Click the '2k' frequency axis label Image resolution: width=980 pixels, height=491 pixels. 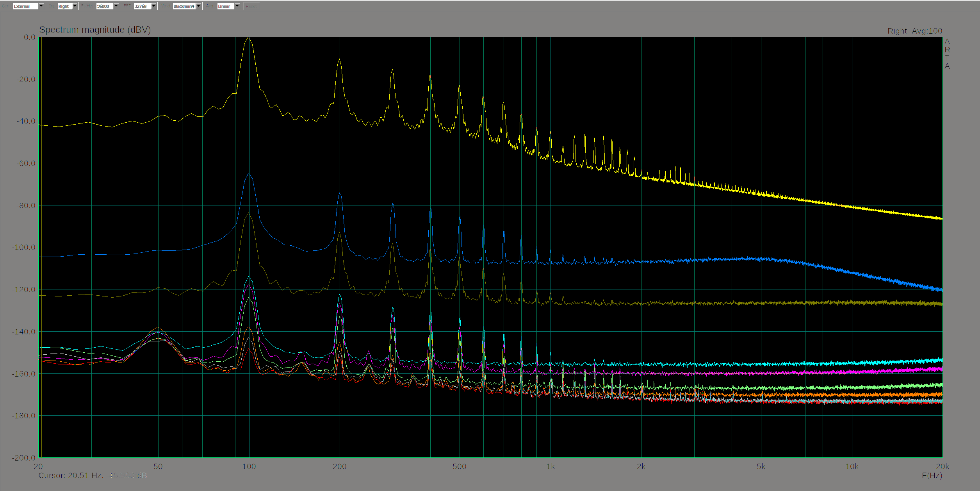click(641, 466)
